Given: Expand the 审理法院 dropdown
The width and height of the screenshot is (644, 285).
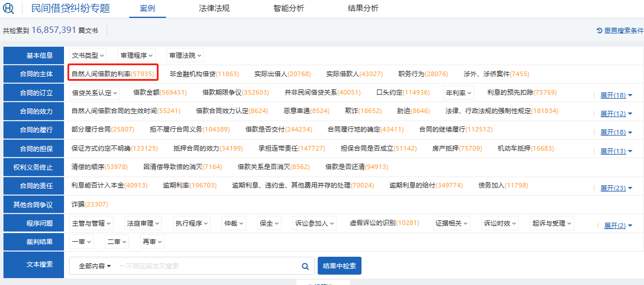Looking at the screenshot, I should click(x=184, y=55).
